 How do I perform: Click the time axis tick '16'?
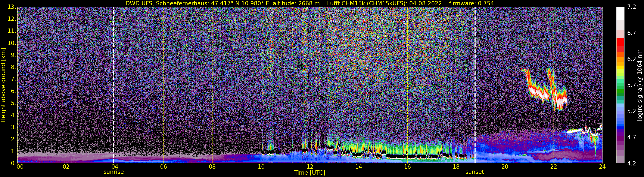pyautogui.click(x=407, y=167)
